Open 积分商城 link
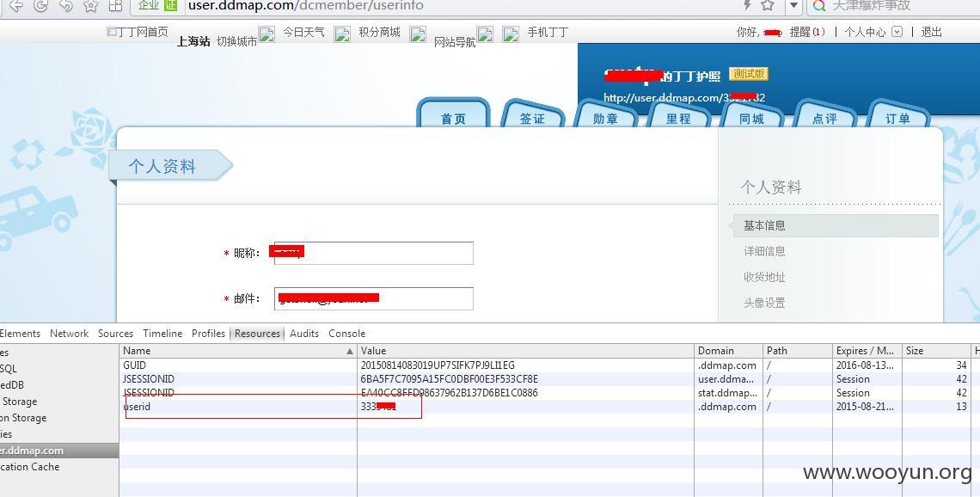 [379, 32]
